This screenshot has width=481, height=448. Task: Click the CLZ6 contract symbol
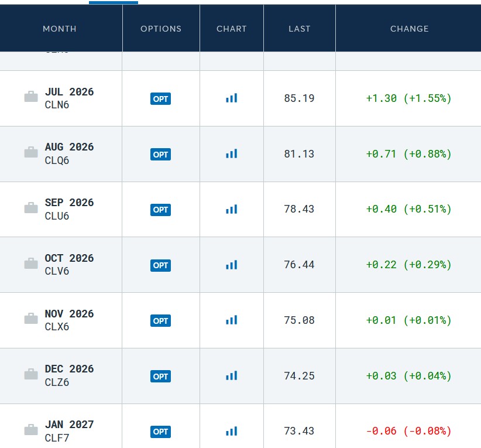click(x=57, y=382)
